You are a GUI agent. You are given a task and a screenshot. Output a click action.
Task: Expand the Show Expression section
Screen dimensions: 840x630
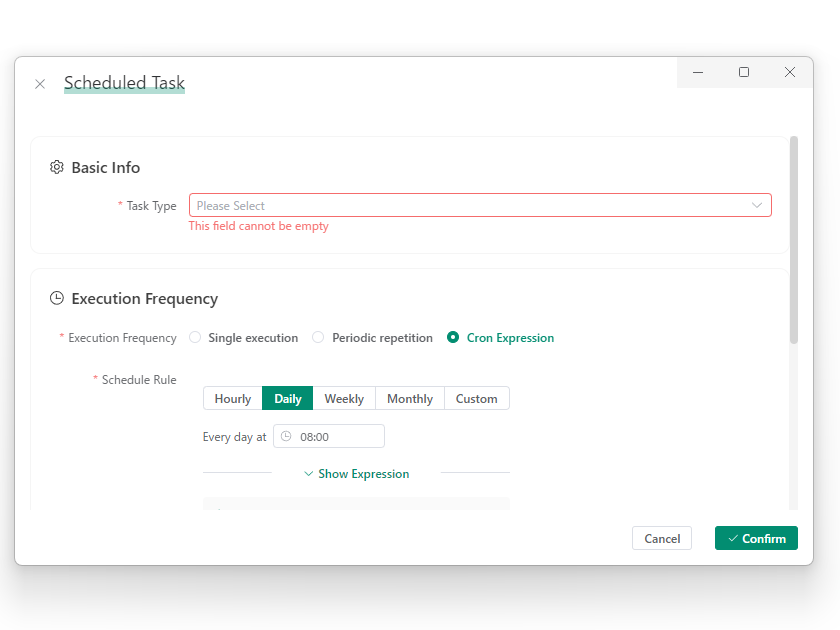click(356, 474)
